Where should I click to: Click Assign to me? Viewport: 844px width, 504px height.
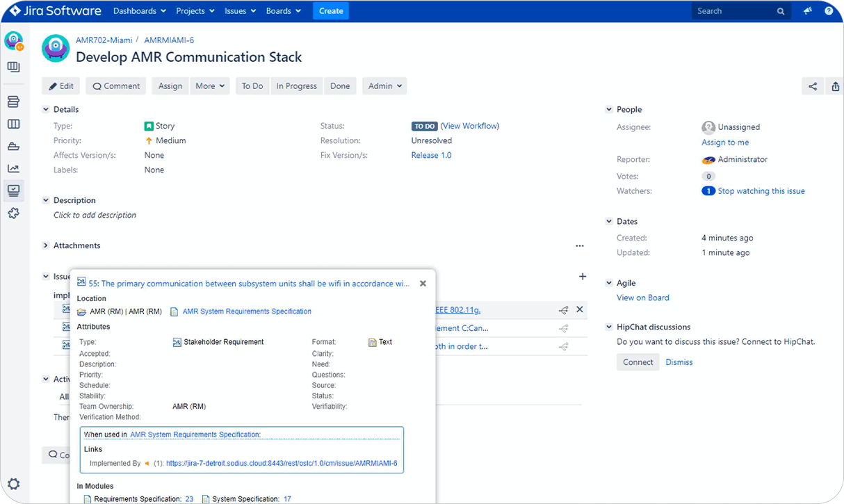click(725, 143)
